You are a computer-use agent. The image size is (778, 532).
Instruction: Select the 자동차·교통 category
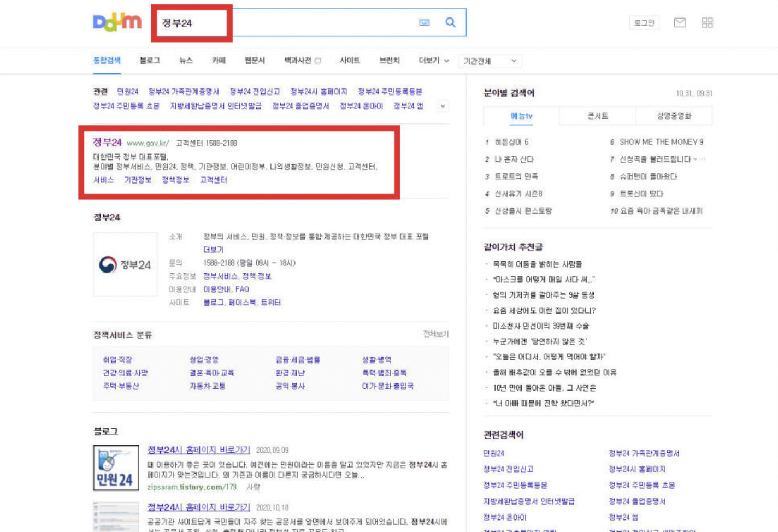[207, 386]
